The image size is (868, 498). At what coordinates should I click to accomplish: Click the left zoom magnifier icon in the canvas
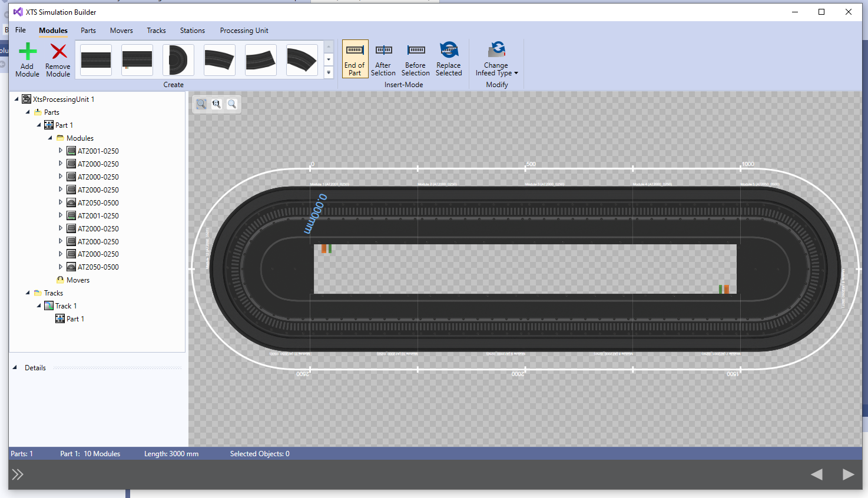pyautogui.click(x=201, y=104)
